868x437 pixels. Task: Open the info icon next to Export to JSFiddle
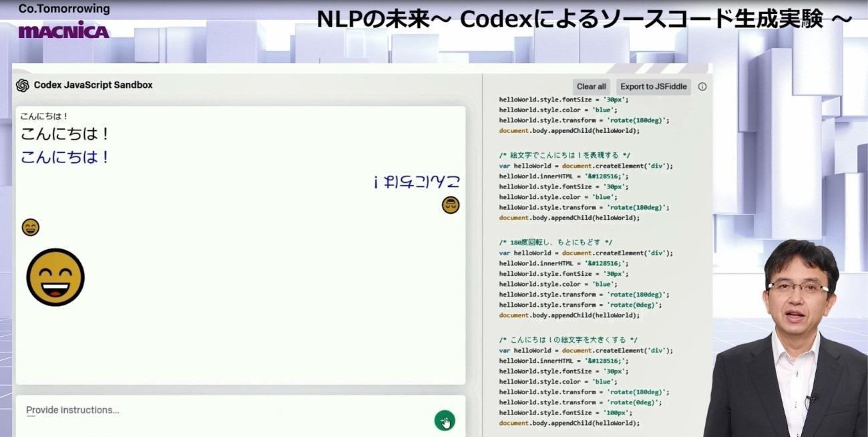[702, 87]
